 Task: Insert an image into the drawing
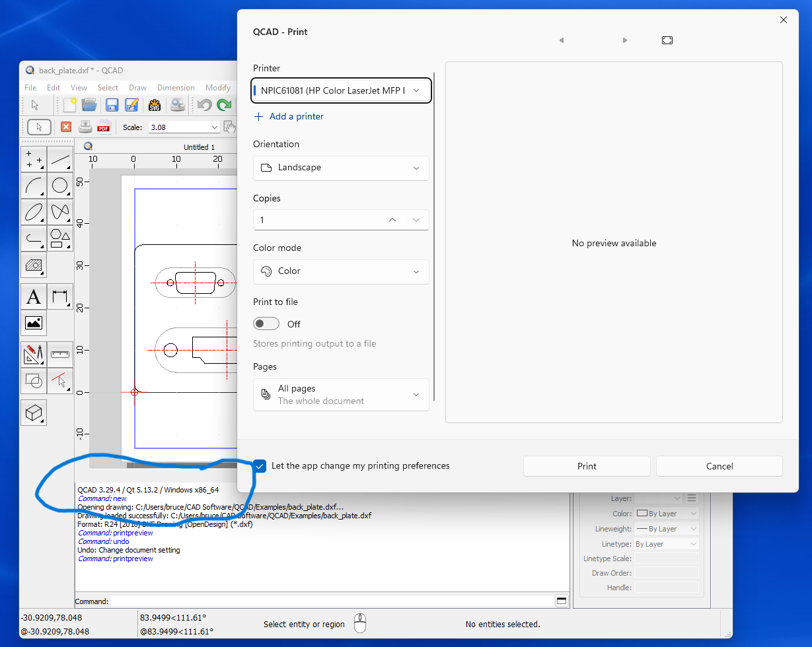pyautogui.click(x=34, y=323)
